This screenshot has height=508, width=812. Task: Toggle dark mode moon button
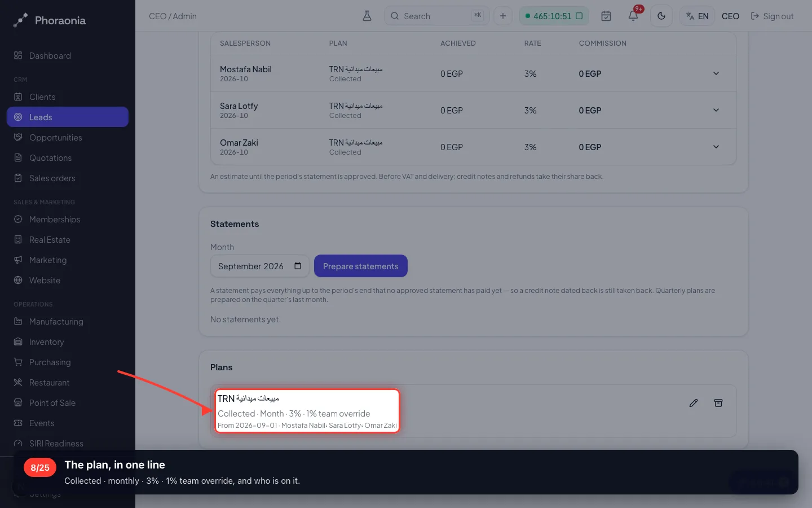pos(661,16)
